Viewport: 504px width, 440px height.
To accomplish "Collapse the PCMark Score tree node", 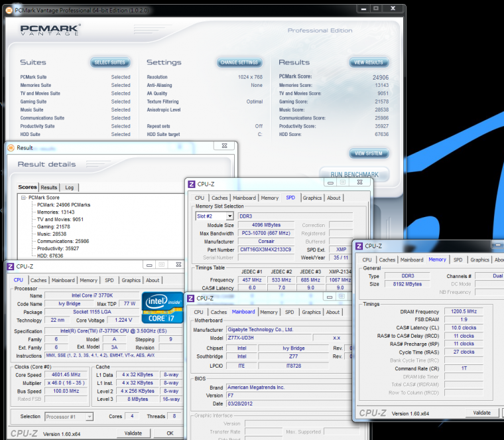I will click(24, 198).
